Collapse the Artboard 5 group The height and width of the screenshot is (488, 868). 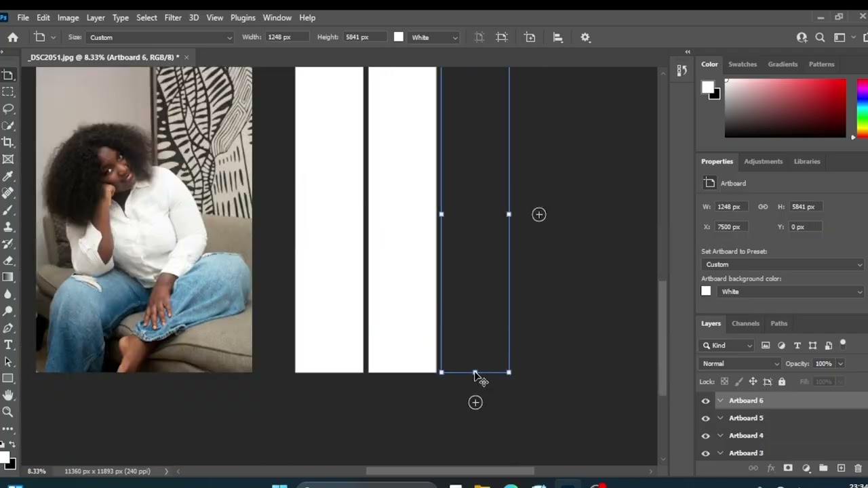point(720,418)
